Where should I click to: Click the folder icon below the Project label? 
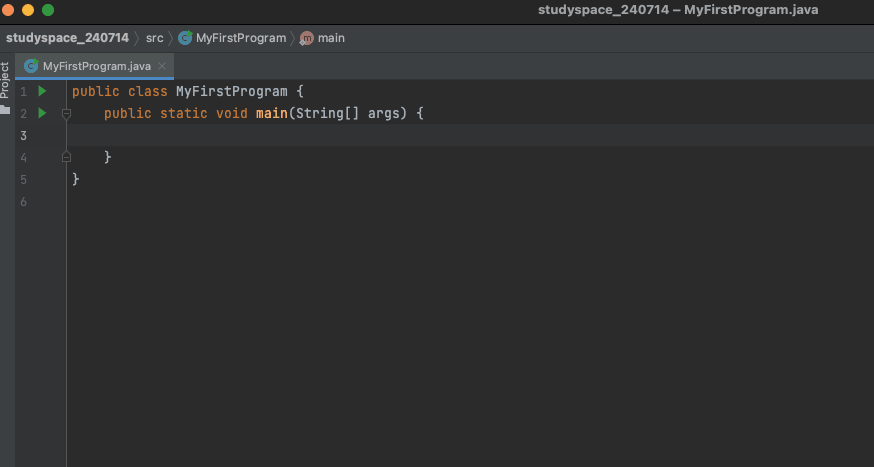click(x=5, y=109)
